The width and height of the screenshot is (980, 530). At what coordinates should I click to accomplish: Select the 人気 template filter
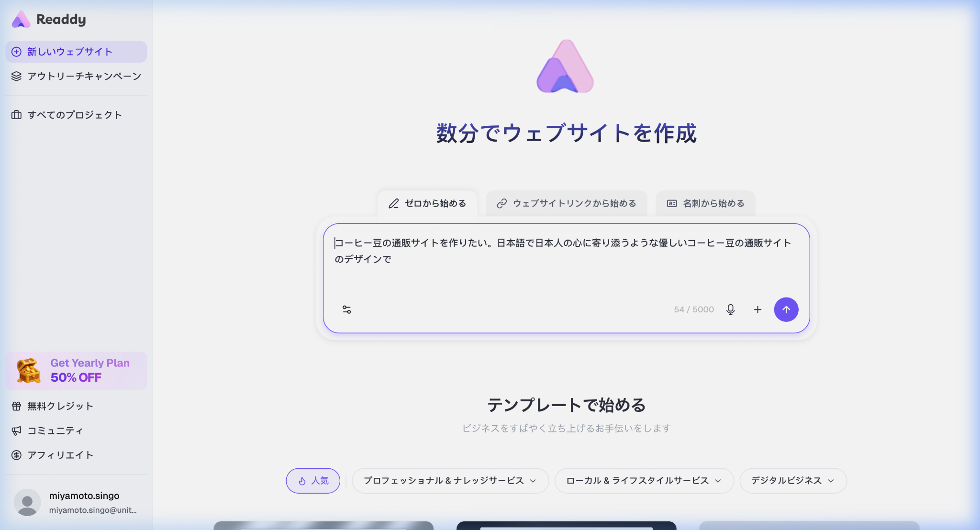tap(313, 481)
